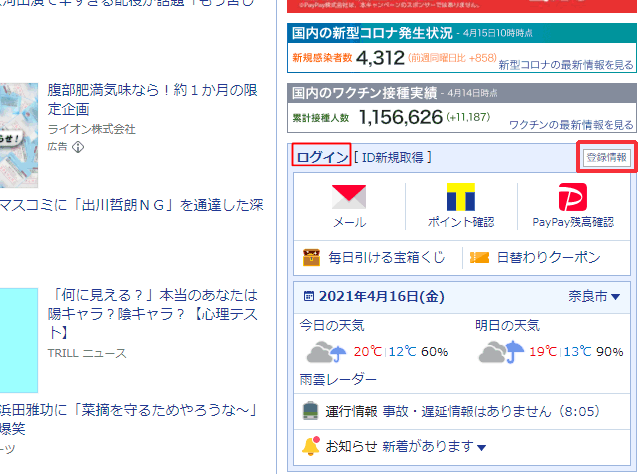The height and width of the screenshot is (474, 640).
Task: Expand the お知らせ 新着があります dropdown
Action: tap(481, 446)
